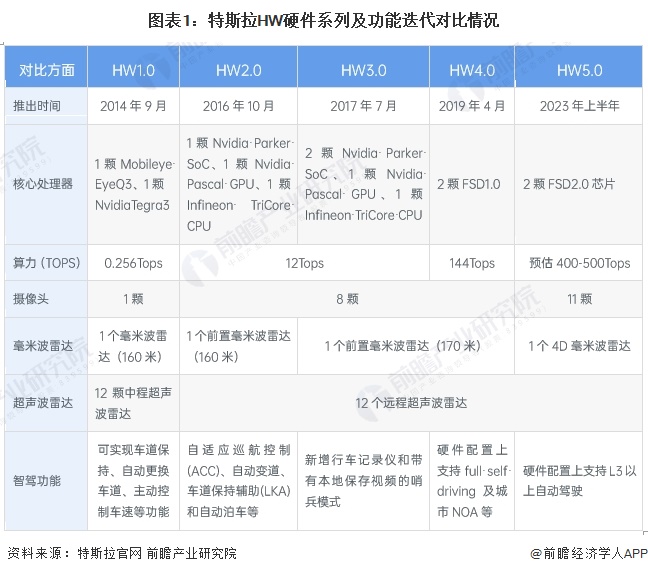Click the HW2.0 processor cell starting 1 颗 Nvidia Parker

click(x=238, y=184)
